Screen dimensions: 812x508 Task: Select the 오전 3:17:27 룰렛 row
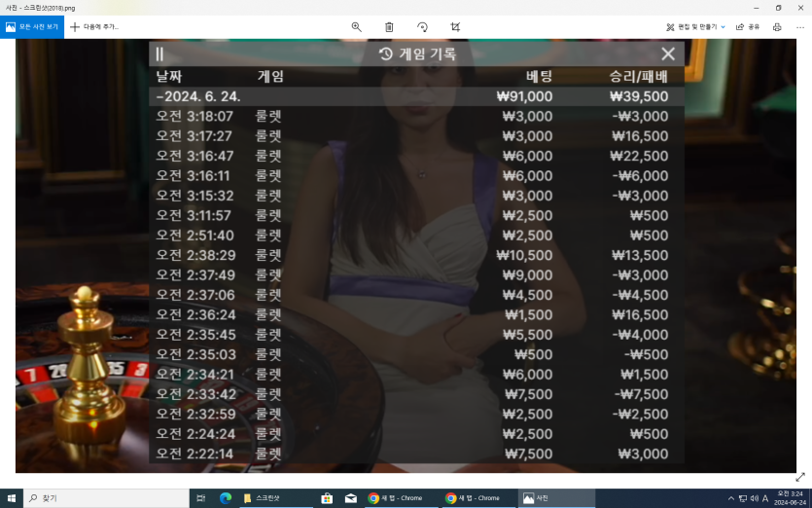coord(416,136)
